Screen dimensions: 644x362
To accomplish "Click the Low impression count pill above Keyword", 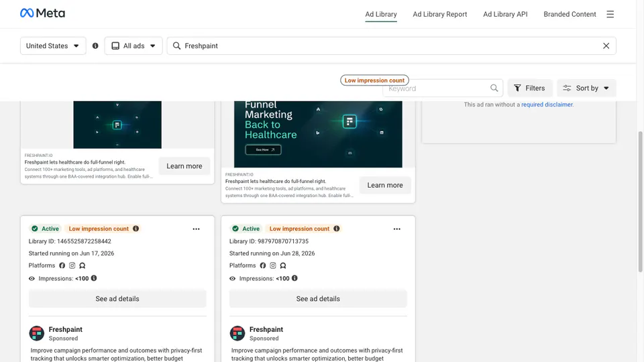I will [374, 80].
